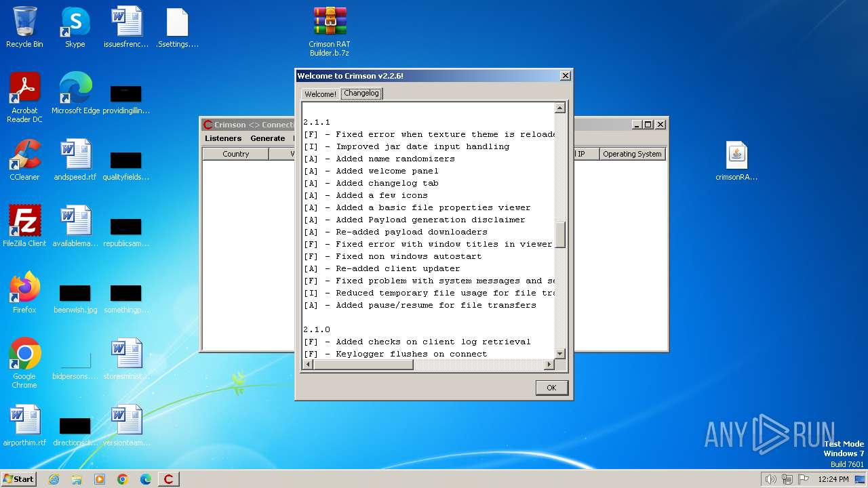This screenshot has width=868, height=488.
Task: Click the 2.1.0 version heading
Action: [317, 329]
